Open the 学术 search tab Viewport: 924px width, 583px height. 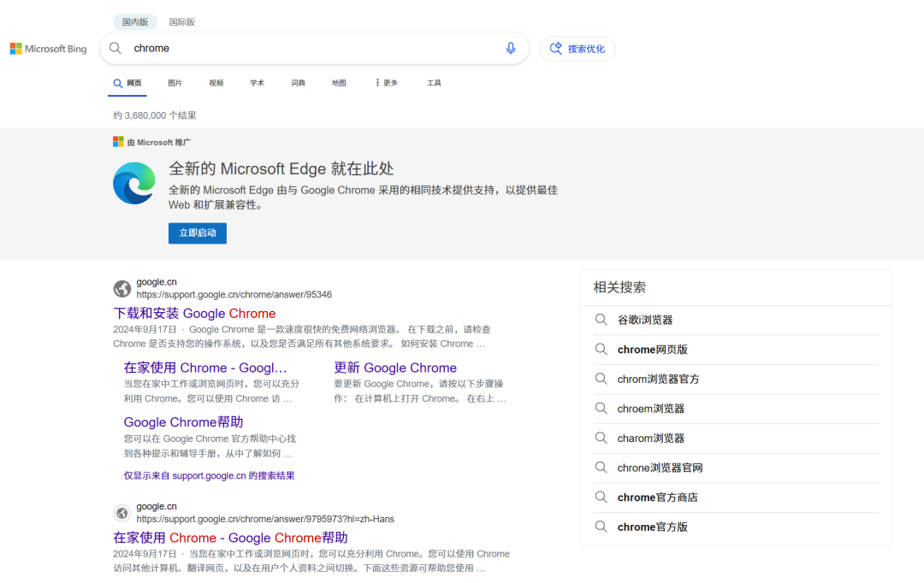257,83
